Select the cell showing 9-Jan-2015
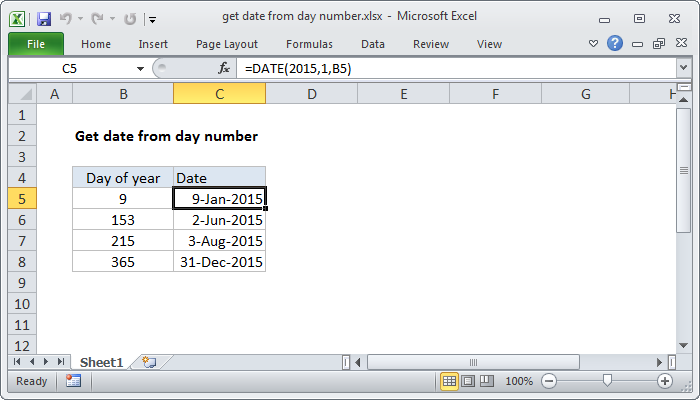Image resolution: width=700 pixels, height=400 pixels. tap(220, 199)
